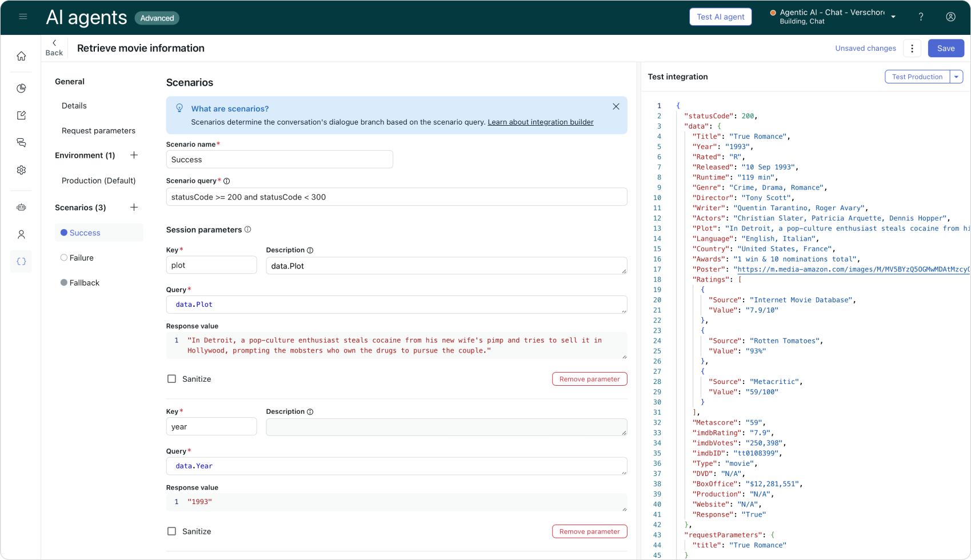Click the "Awards" JSON line
Image resolution: width=971 pixels, height=560 pixels.
(775, 259)
